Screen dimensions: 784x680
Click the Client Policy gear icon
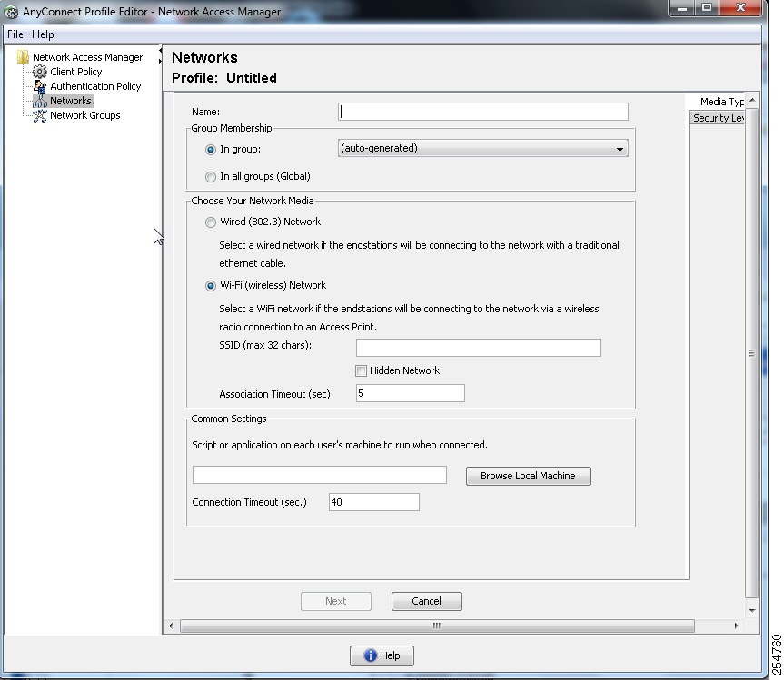pyautogui.click(x=39, y=72)
